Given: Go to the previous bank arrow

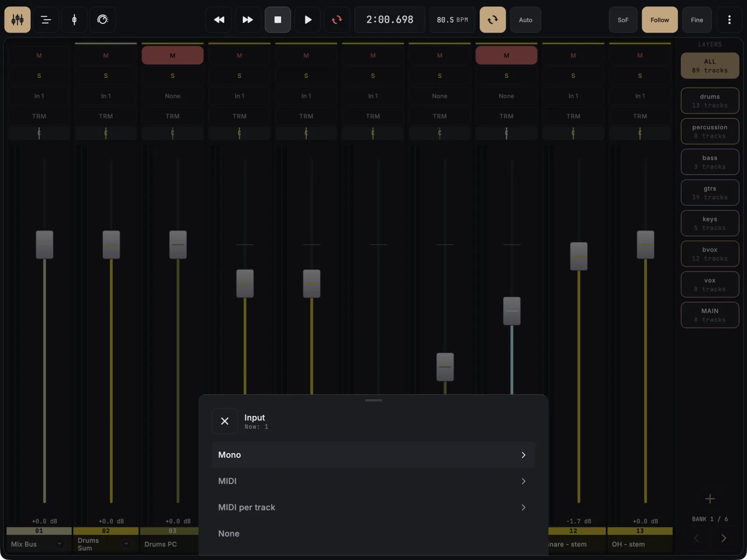Looking at the screenshot, I should click(x=697, y=538).
